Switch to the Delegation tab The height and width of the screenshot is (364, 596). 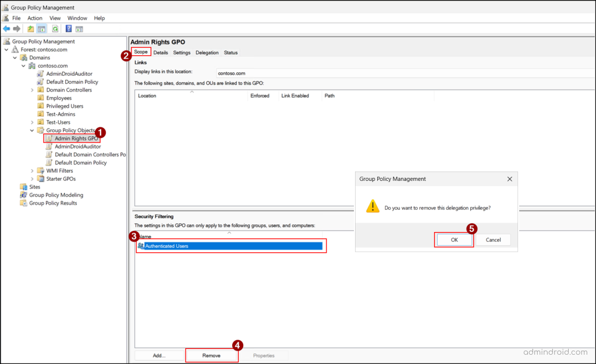tap(207, 52)
